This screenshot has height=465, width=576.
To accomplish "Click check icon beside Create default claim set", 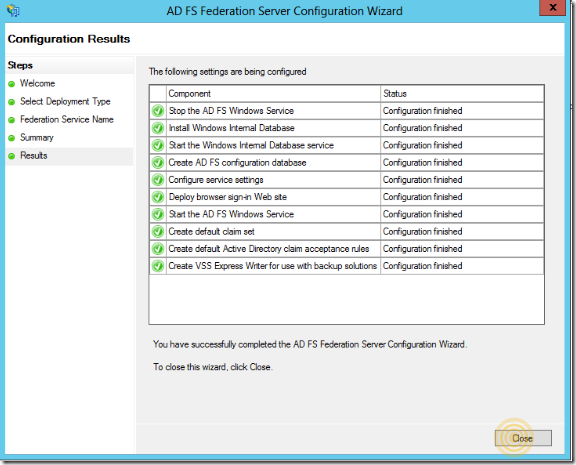I will [158, 232].
